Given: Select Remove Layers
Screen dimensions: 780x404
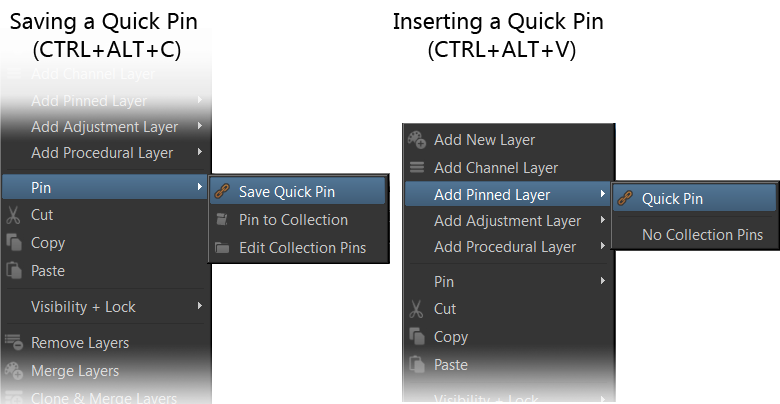Looking at the screenshot, I should coord(80,343).
